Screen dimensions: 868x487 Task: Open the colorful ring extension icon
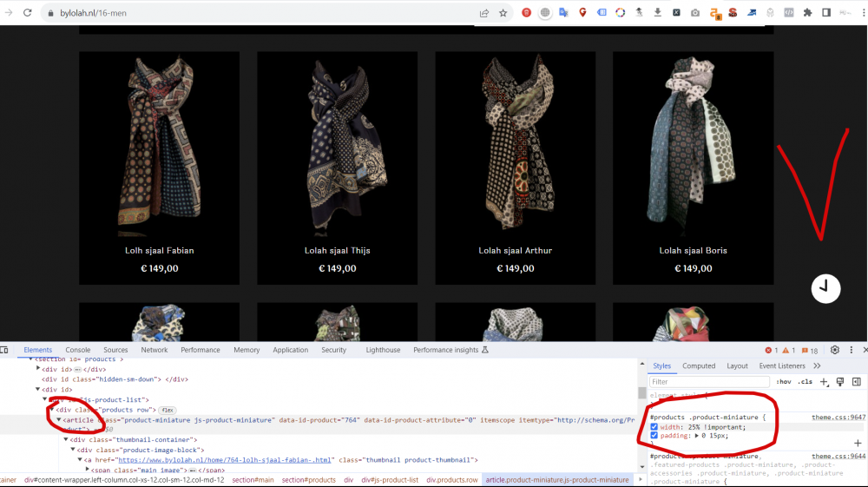pyautogui.click(x=620, y=12)
